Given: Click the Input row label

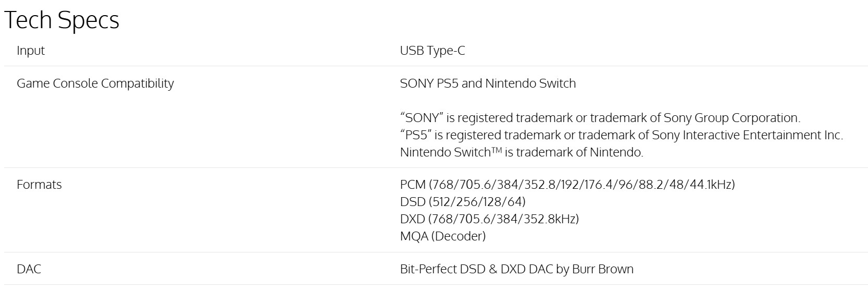Looking at the screenshot, I should pyautogui.click(x=31, y=51).
